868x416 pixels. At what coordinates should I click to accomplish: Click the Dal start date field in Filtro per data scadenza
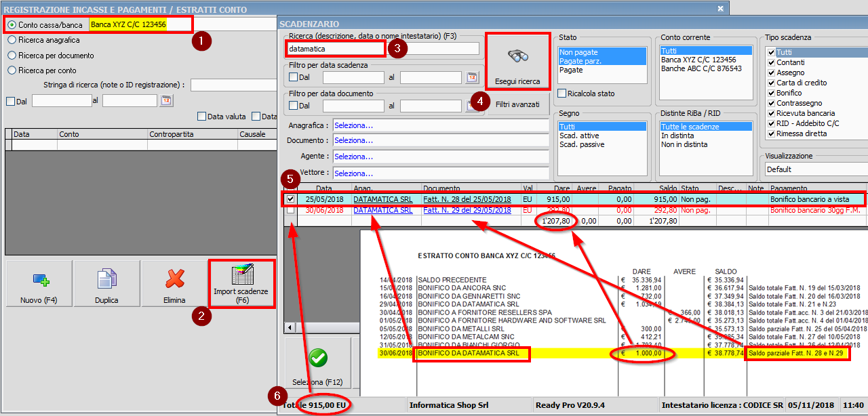tap(353, 77)
